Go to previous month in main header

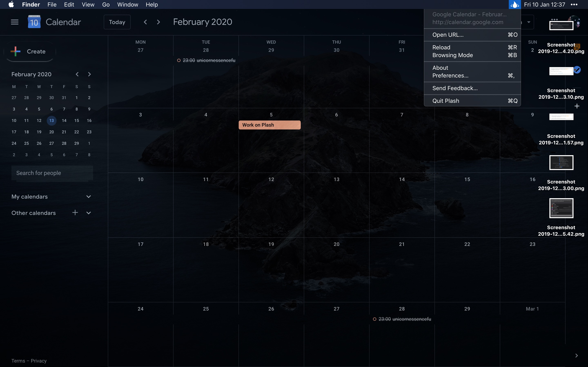click(x=145, y=22)
